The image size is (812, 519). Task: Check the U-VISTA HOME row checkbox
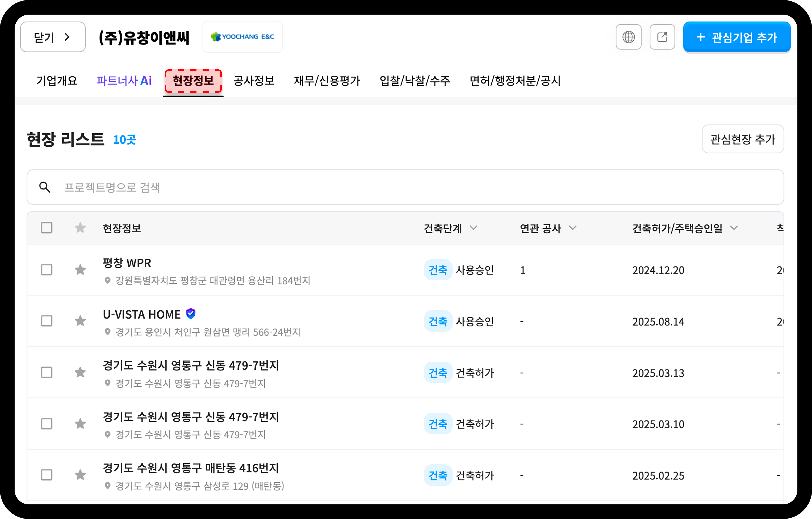coord(46,321)
